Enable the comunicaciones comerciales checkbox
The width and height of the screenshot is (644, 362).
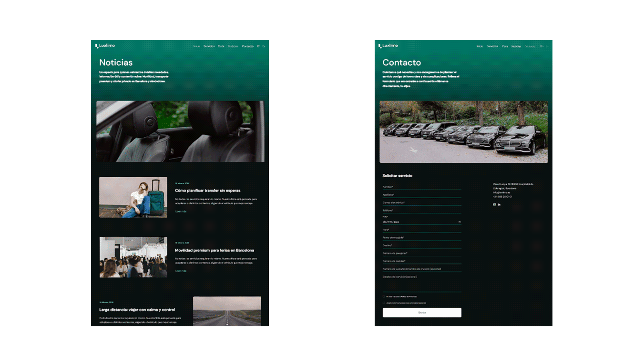pyautogui.click(x=384, y=302)
